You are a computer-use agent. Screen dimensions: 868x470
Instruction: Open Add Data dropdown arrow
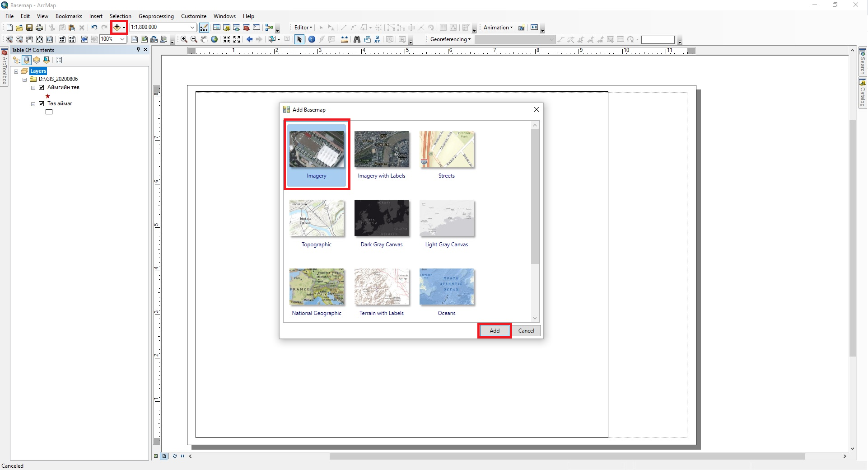pos(124,28)
